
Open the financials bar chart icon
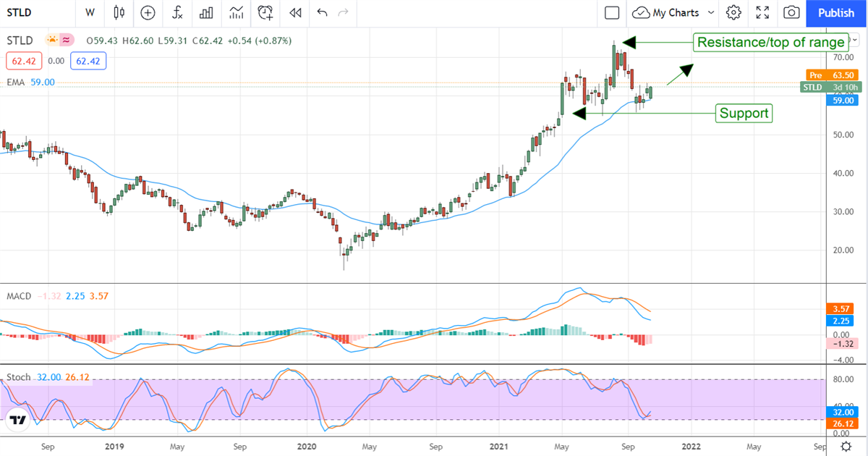tap(206, 12)
